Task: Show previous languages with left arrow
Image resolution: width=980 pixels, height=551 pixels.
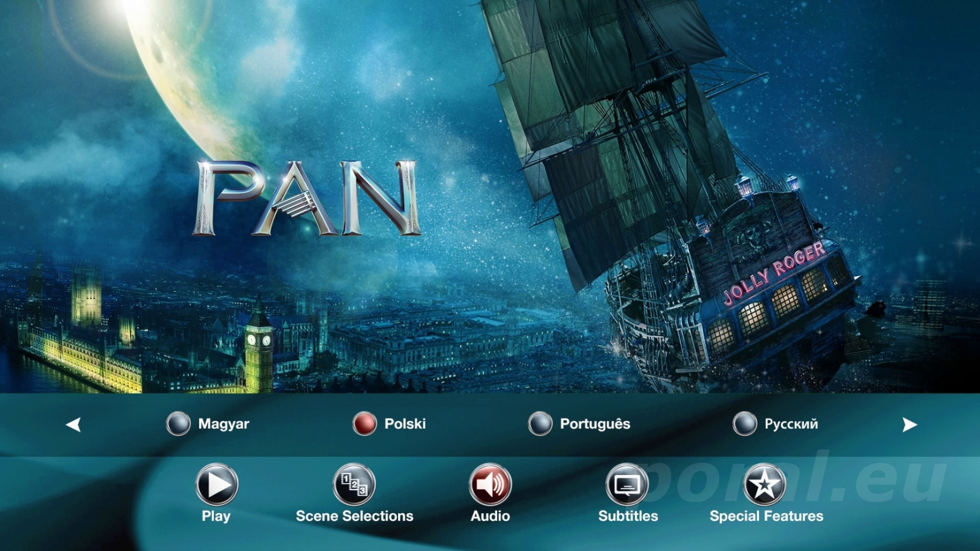Action: point(73,424)
